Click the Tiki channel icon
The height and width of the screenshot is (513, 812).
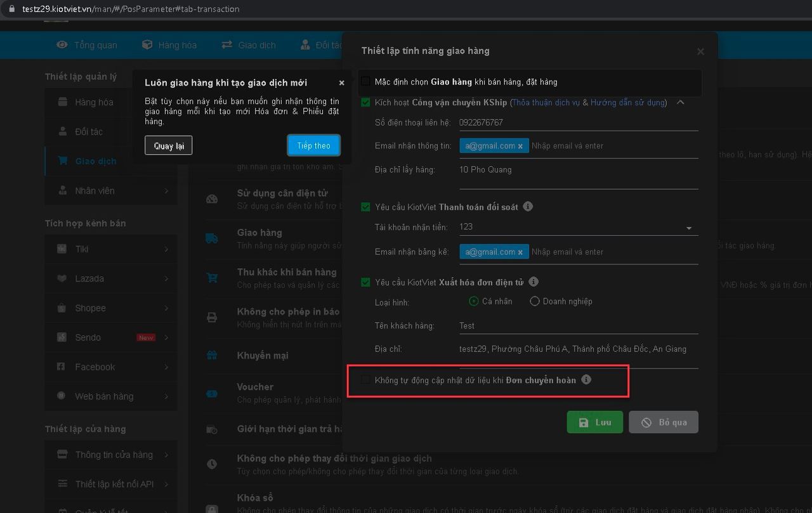(62, 249)
